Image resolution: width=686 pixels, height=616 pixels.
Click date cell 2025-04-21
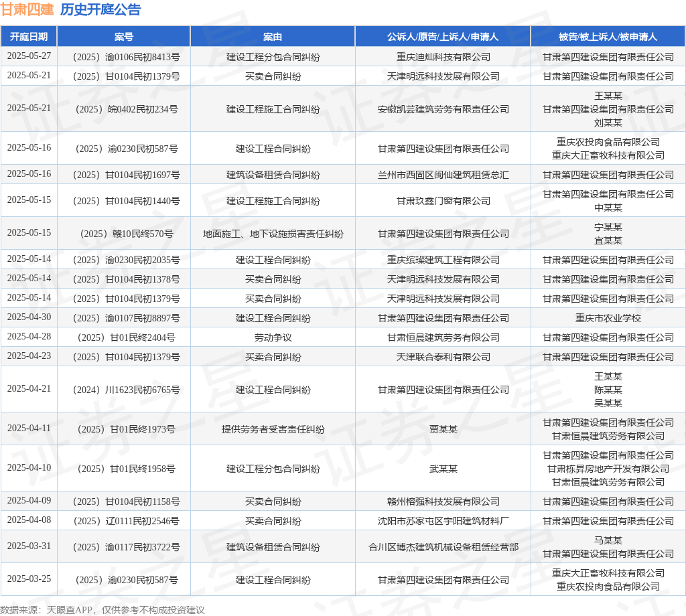coord(29,389)
